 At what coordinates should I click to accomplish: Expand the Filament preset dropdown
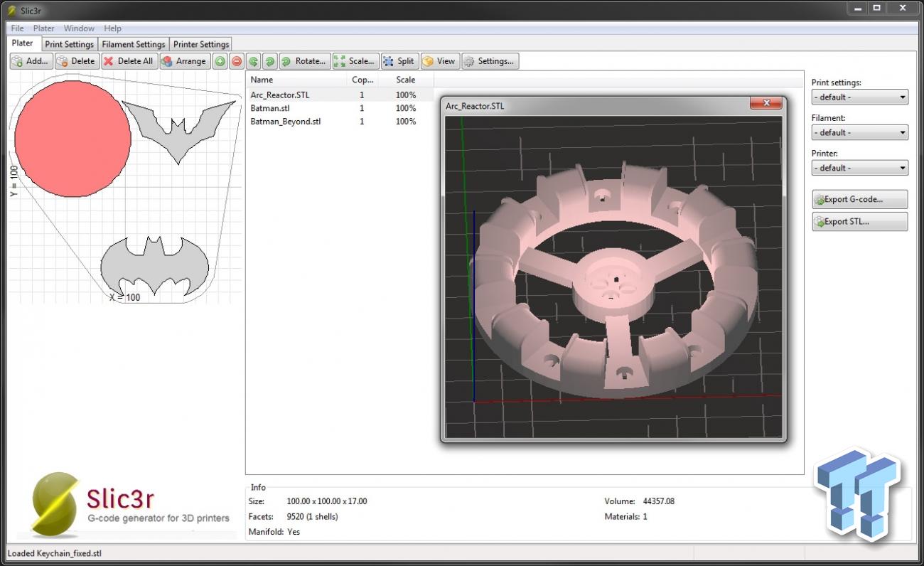click(x=860, y=132)
